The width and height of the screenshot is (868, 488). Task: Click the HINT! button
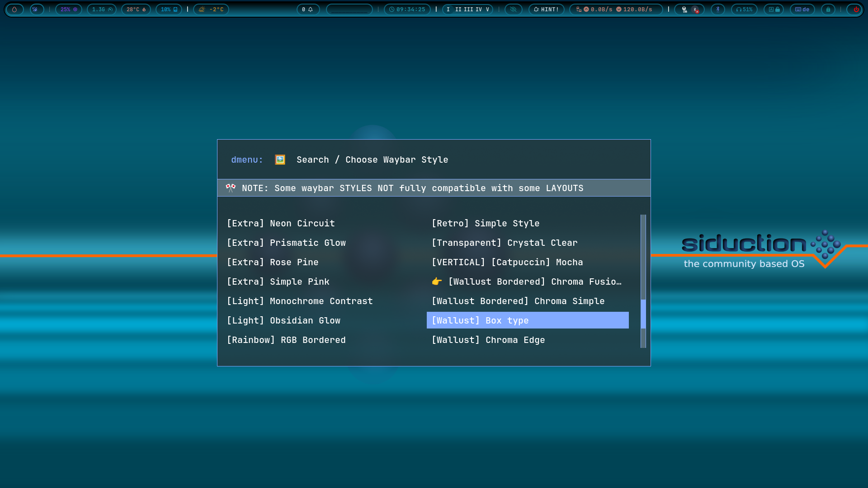(x=546, y=9)
